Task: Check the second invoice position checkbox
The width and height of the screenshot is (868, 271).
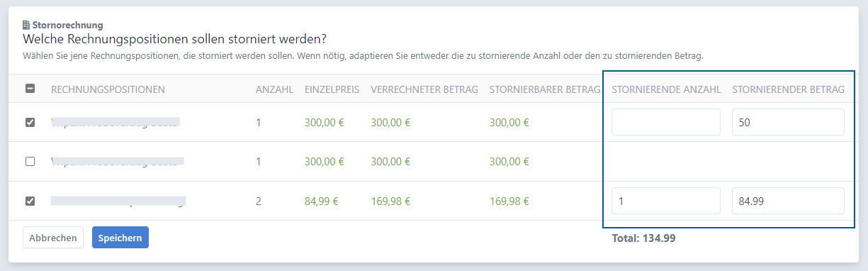Action: pos(30,162)
